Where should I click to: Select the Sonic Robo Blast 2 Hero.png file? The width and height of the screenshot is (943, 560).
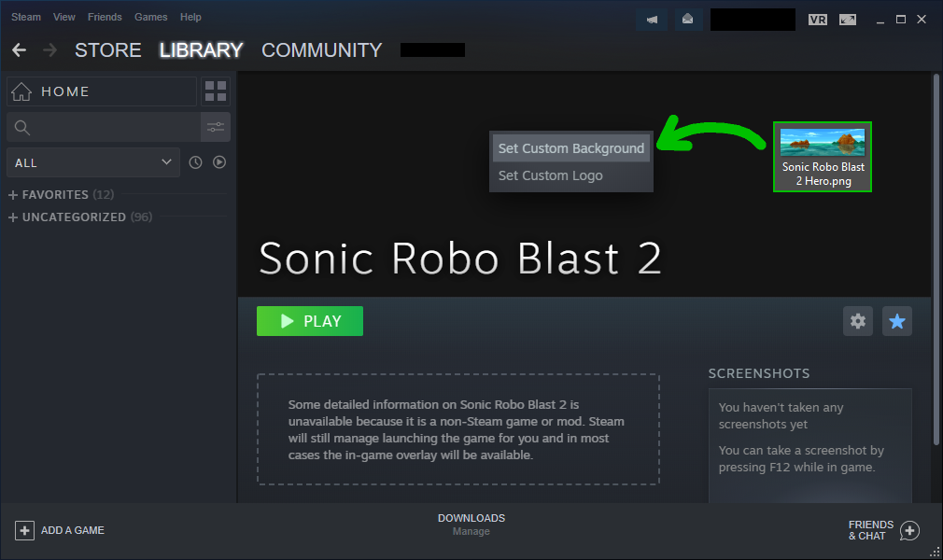pyautogui.click(x=823, y=157)
